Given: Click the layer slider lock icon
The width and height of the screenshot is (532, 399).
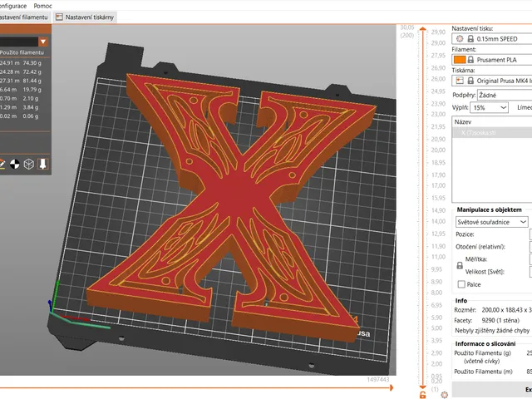Looking at the screenshot, I should click(x=423, y=395).
